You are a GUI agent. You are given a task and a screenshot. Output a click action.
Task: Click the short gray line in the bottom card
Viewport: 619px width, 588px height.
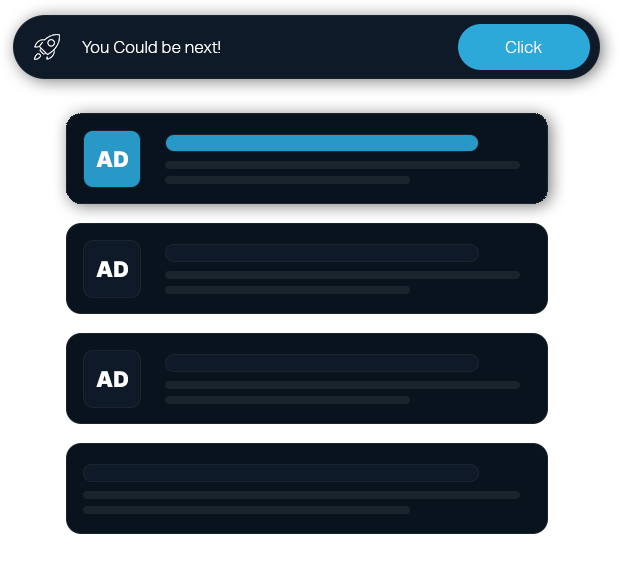(246, 510)
